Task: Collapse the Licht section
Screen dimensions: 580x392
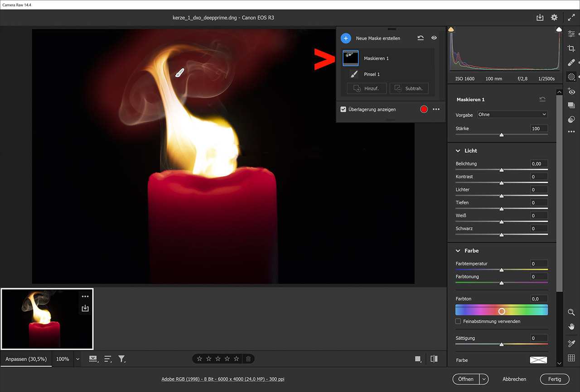Action: (x=458, y=151)
